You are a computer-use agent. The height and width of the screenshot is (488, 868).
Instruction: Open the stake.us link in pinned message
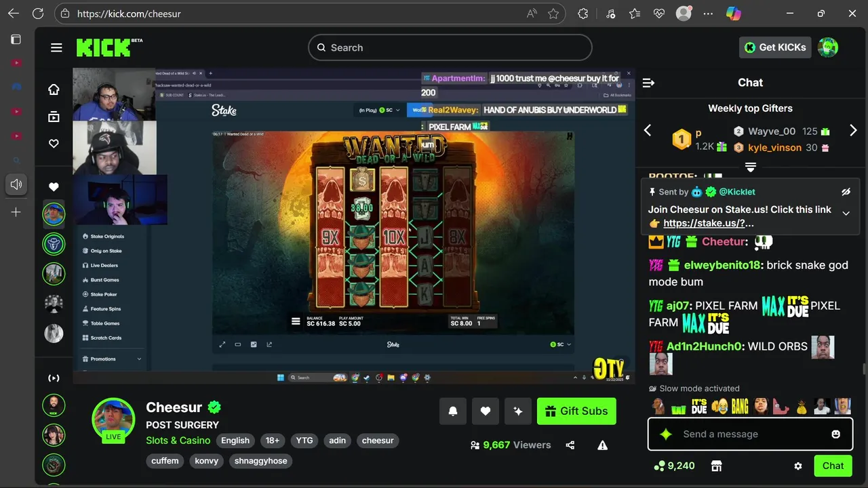click(x=709, y=223)
